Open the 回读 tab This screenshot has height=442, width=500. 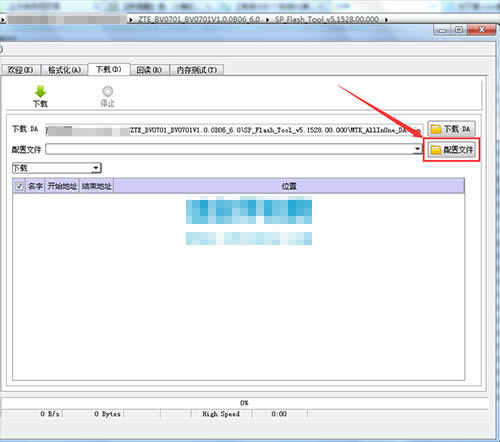click(149, 70)
